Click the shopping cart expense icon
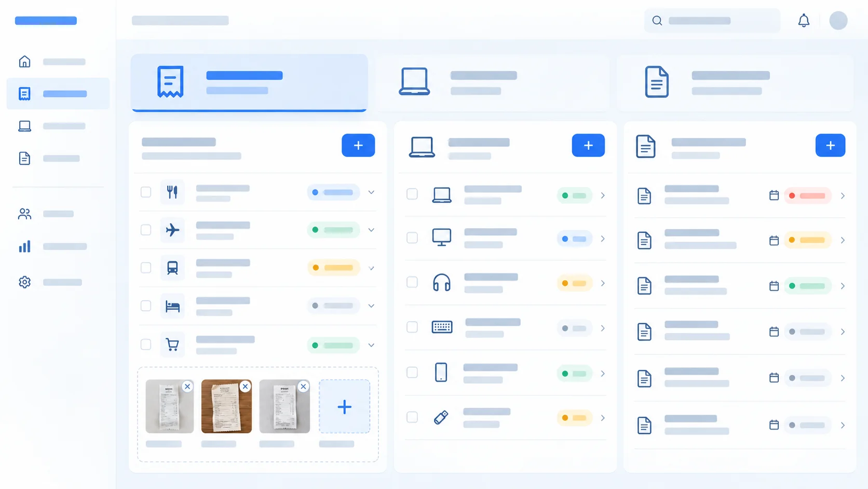The image size is (868, 489). 172,345
